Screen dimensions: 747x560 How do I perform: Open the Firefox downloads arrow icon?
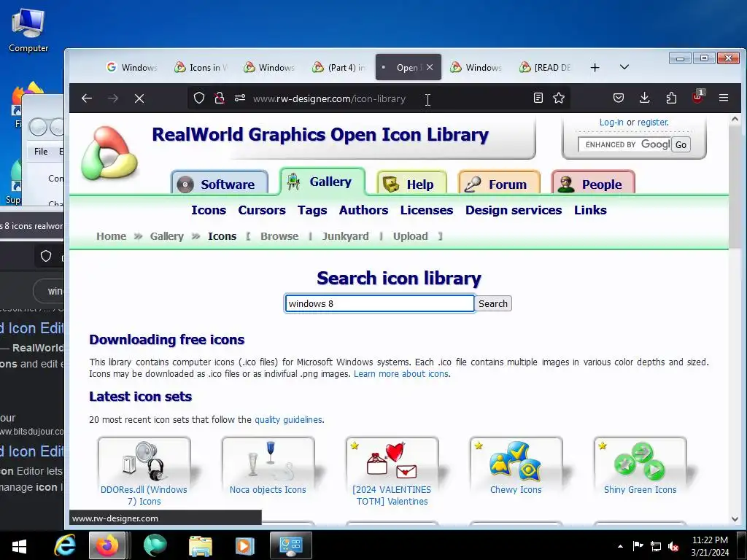click(x=644, y=98)
